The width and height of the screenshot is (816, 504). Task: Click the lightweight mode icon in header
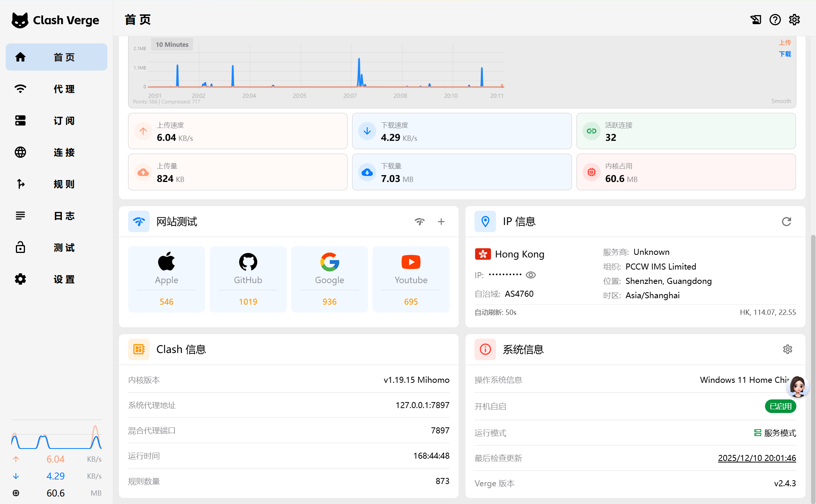[756, 20]
